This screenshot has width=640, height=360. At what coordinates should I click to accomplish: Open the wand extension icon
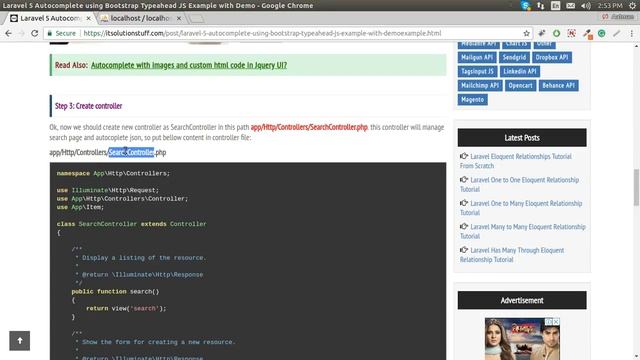click(542, 33)
